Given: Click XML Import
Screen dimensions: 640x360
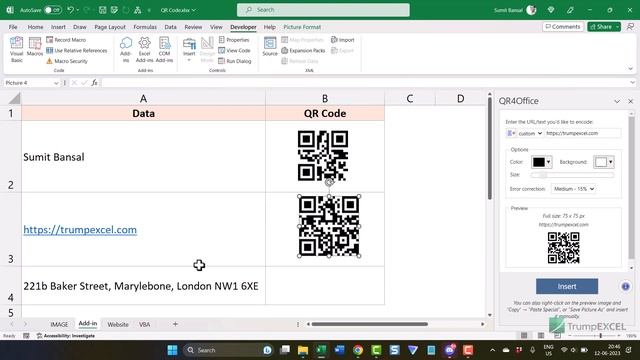Looking at the screenshot, I should [x=342, y=40].
